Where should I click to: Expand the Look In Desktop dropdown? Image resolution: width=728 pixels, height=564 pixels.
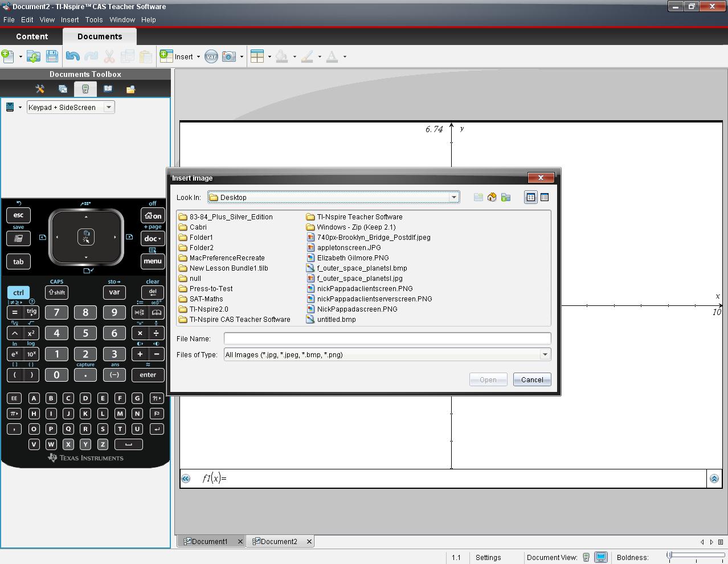[453, 197]
